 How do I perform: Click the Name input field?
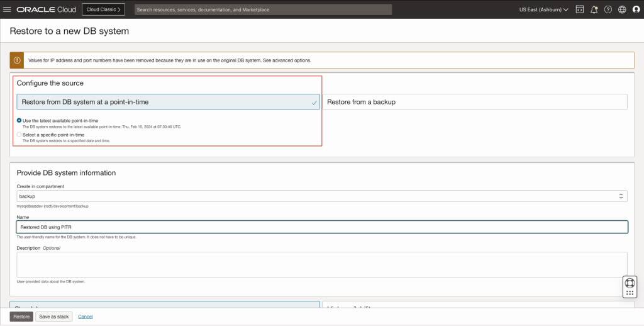pyautogui.click(x=322, y=227)
